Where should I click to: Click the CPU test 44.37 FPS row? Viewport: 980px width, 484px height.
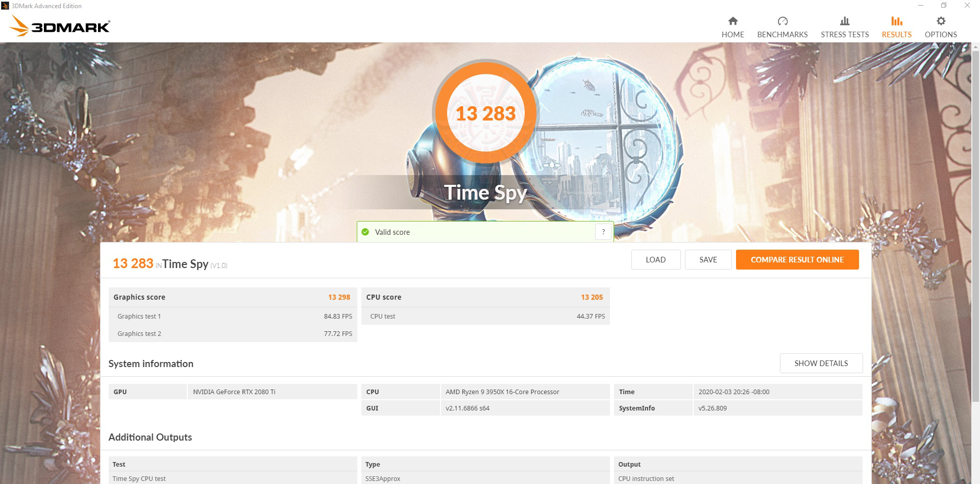pos(485,316)
